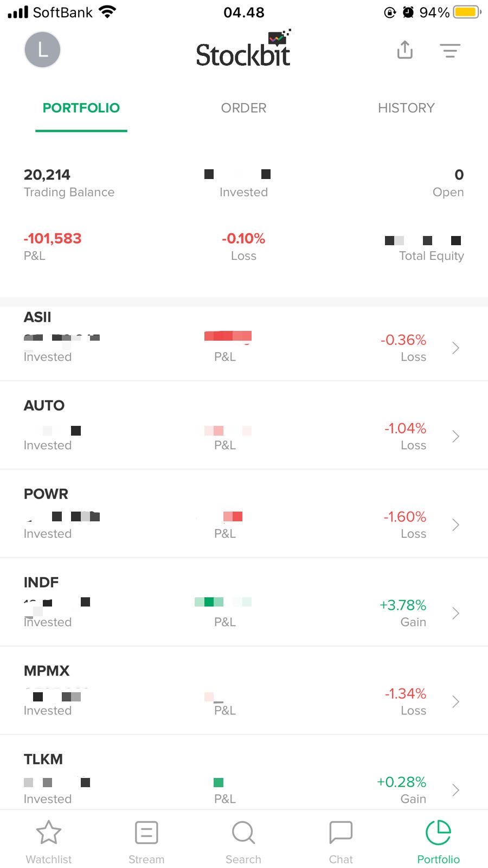Select the PORTFOLIO tab
The image size is (488, 868).
click(81, 108)
